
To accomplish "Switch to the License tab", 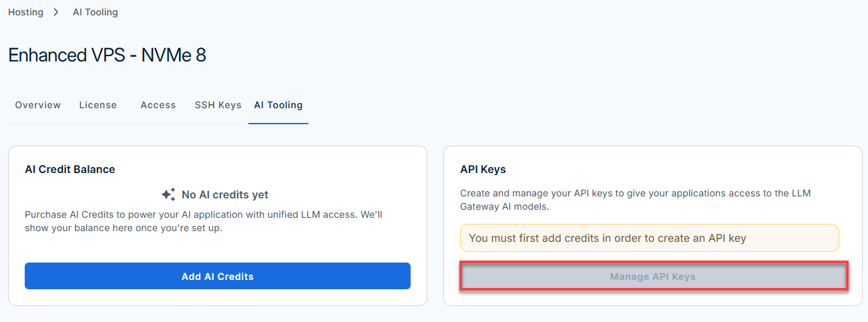I will tap(98, 105).
